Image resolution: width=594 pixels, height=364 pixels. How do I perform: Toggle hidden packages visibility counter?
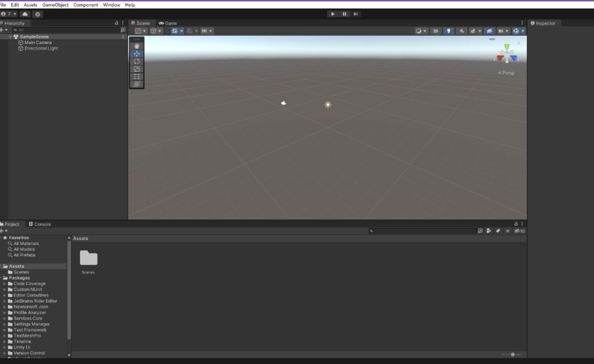[520, 231]
